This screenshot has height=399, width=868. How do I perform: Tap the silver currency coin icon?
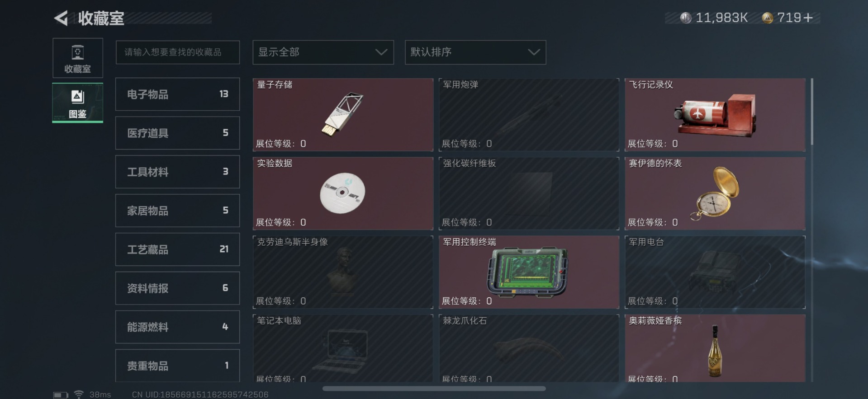686,18
